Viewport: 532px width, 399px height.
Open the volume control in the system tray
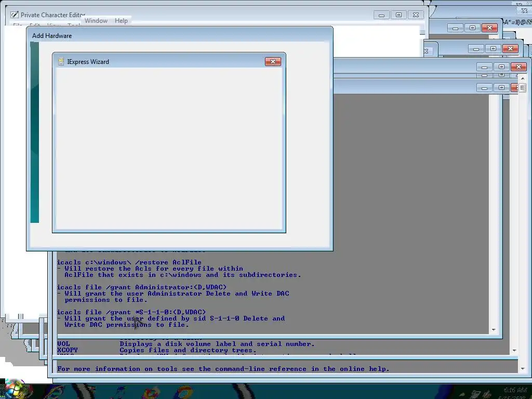(488, 394)
